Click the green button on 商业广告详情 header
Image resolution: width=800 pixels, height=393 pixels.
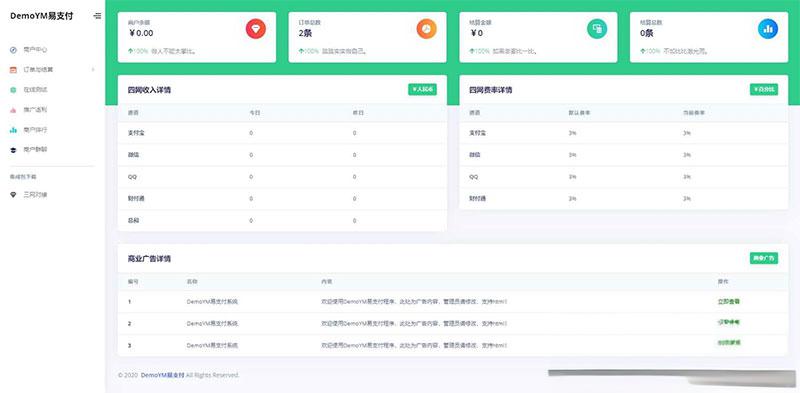click(x=764, y=258)
